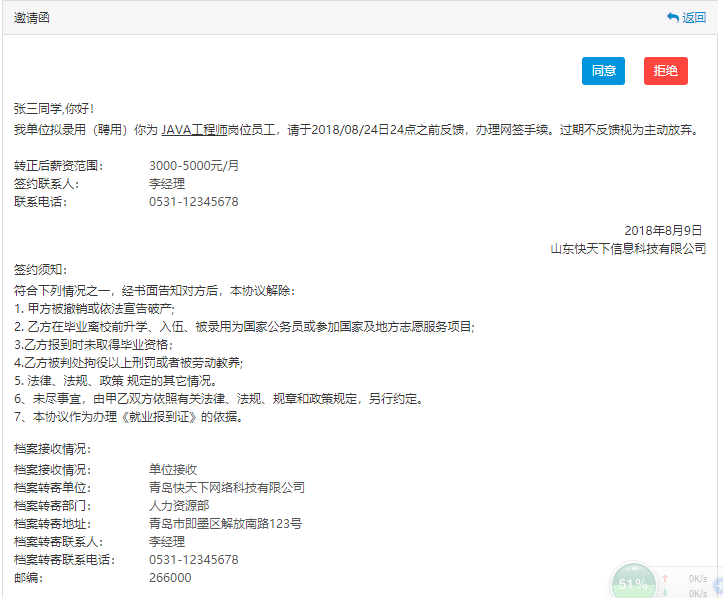Click the 人力资源部 department value
Image resolution: width=723 pixels, height=598 pixels.
(179, 506)
